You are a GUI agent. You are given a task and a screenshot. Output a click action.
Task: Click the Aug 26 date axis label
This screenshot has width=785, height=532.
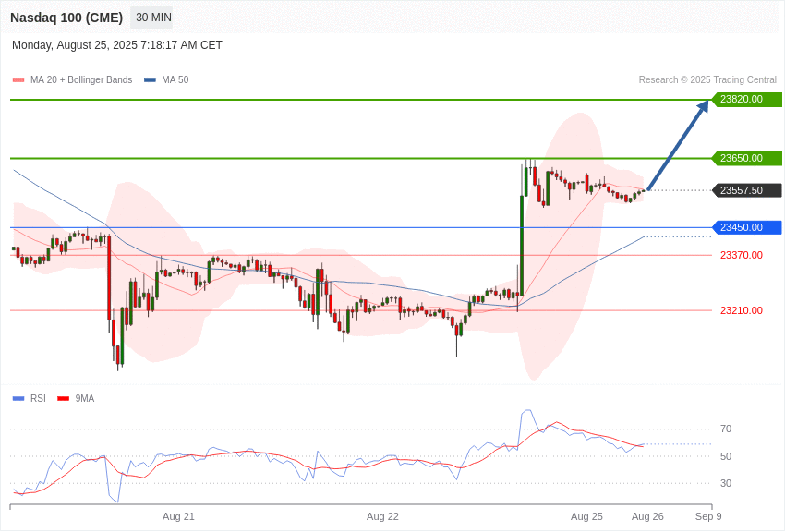647,516
